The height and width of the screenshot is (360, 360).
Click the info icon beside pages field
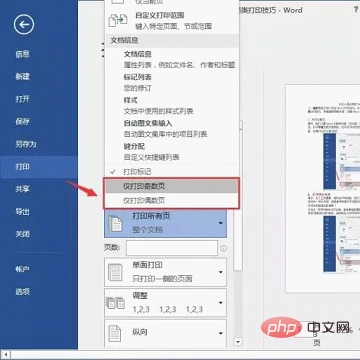(223, 248)
